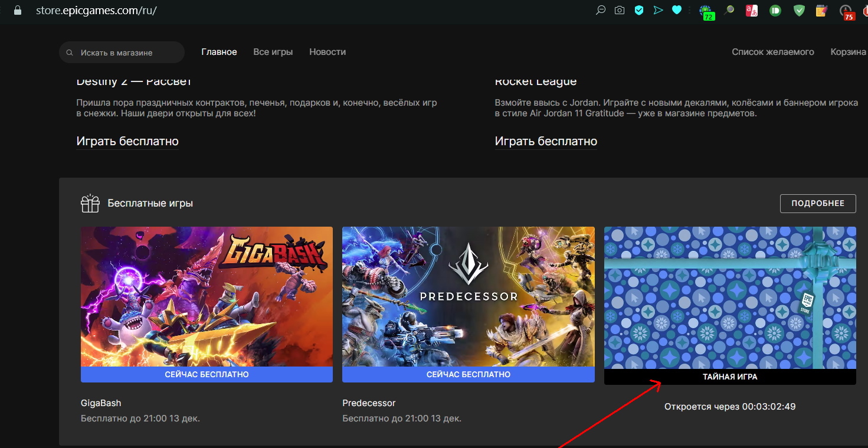868x448 pixels.
Task: Click the gift icon beside Бесплатные игры
Action: pyautogui.click(x=90, y=203)
